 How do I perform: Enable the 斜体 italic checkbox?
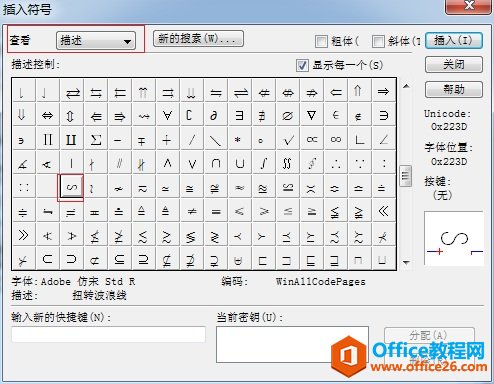[378, 41]
